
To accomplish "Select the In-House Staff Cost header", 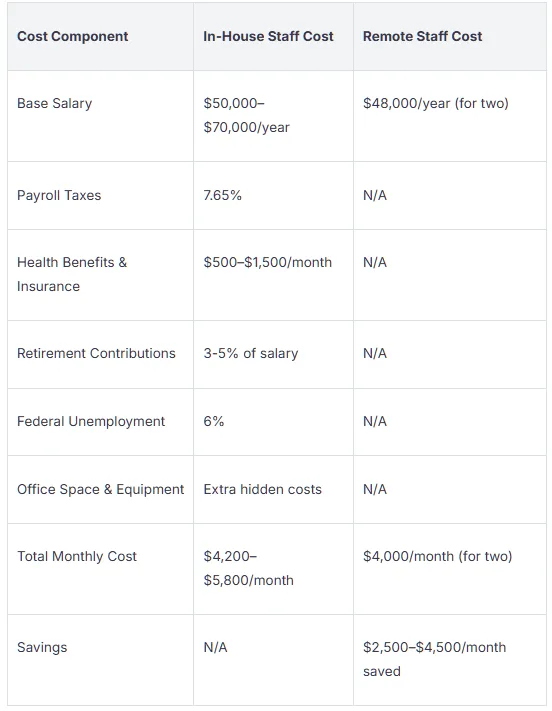I will 268,36.
